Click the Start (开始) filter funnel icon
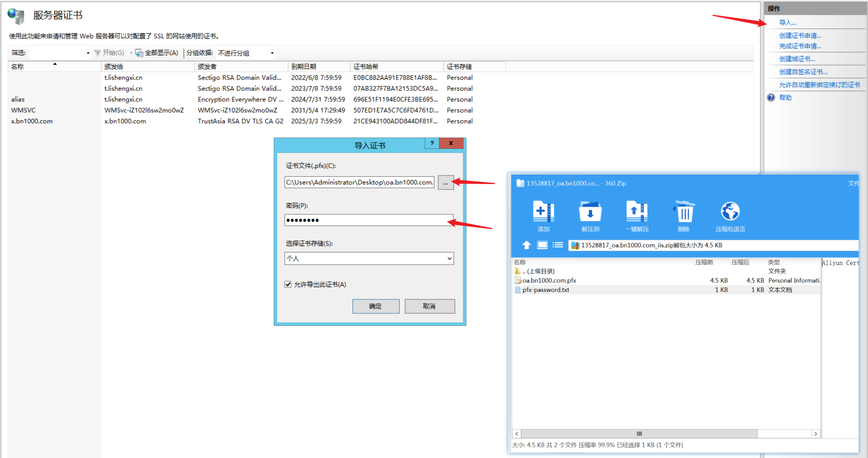Viewport: 868px width, 458px height. coord(97,53)
